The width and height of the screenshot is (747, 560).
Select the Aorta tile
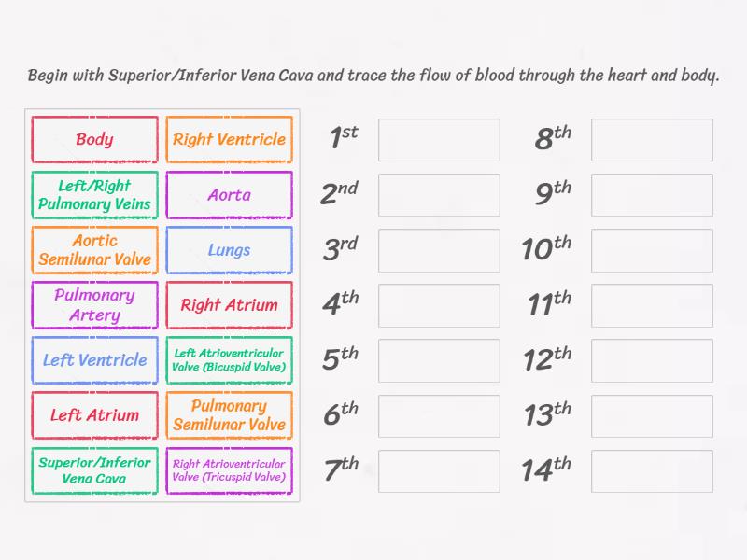[x=229, y=195]
